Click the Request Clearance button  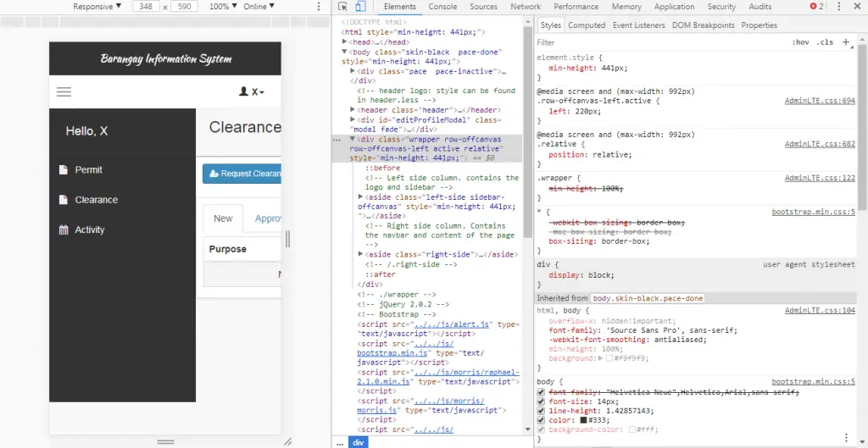point(242,174)
